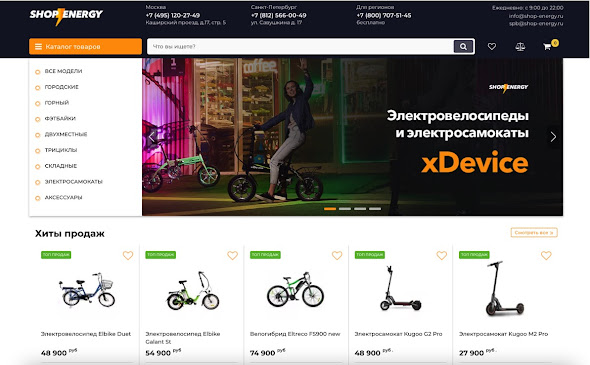Toggle favorite heart on Kugoo G2 Pro
The width and height of the screenshot is (590, 365).
click(441, 256)
